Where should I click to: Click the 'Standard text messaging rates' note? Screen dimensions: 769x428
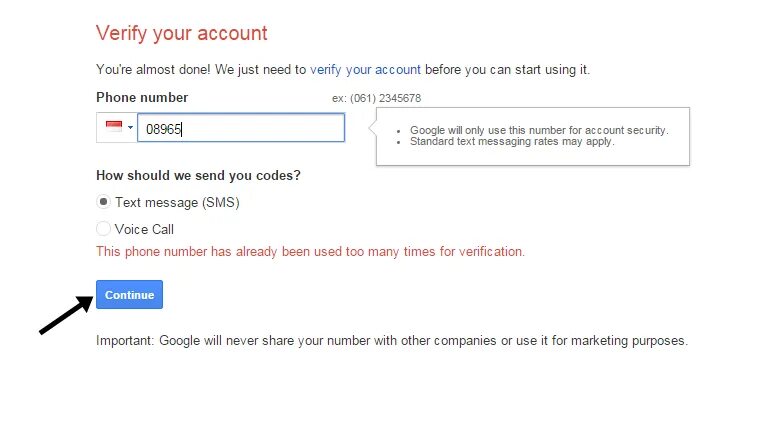(512, 142)
